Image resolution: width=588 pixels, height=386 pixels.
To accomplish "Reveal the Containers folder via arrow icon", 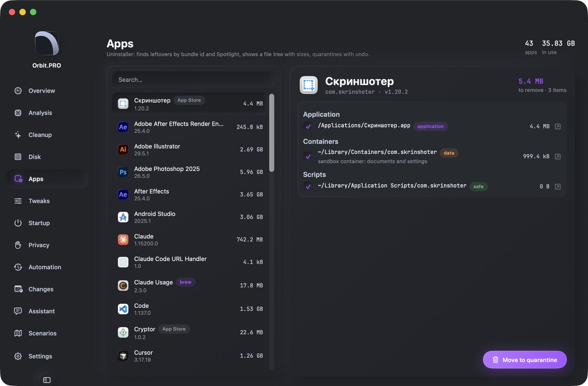I will pyautogui.click(x=557, y=157).
